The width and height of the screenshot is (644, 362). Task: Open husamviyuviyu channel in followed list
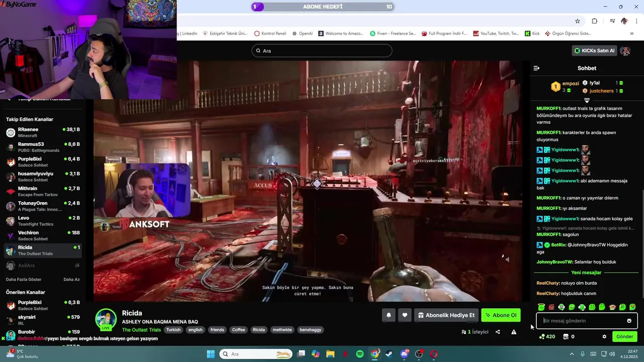pyautogui.click(x=43, y=176)
